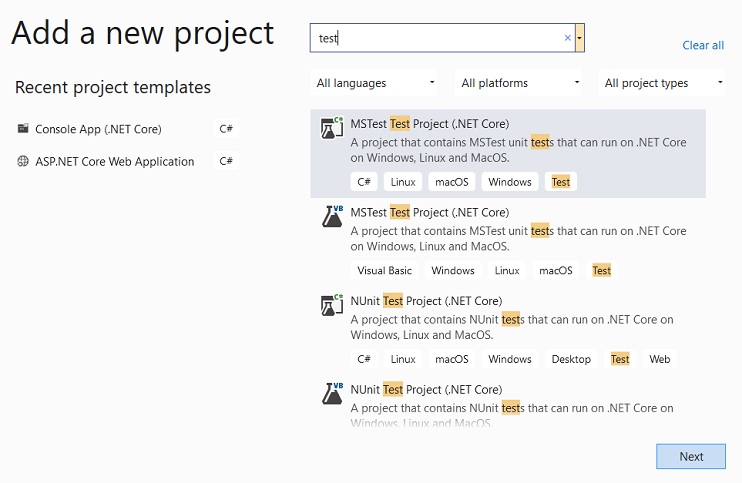
Task: Click the Clear all link
Action: [x=703, y=45]
